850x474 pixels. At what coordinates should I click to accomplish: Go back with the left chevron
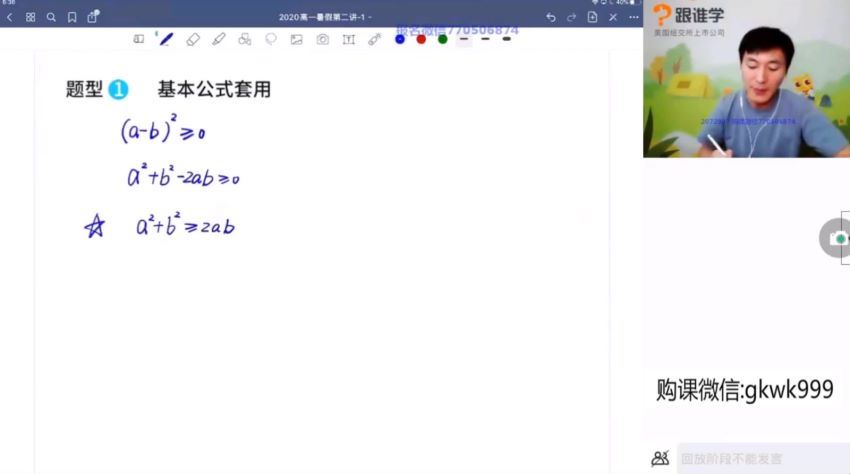[9, 17]
